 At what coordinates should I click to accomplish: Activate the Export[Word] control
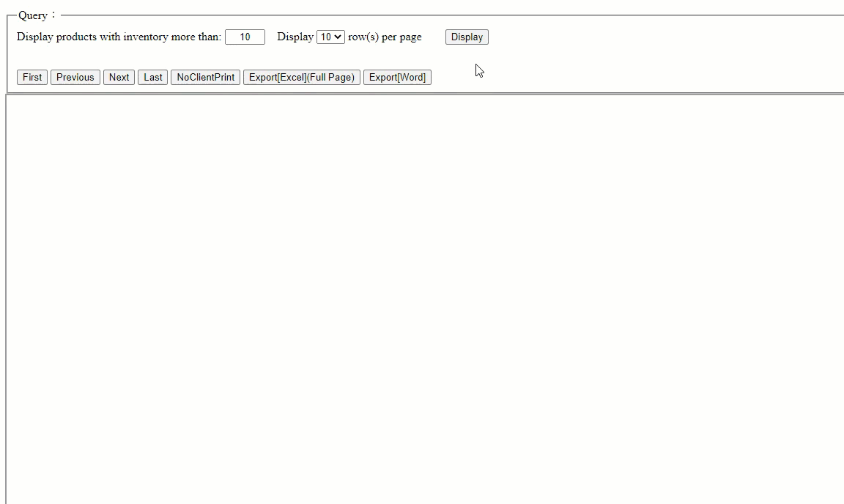(398, 77)
